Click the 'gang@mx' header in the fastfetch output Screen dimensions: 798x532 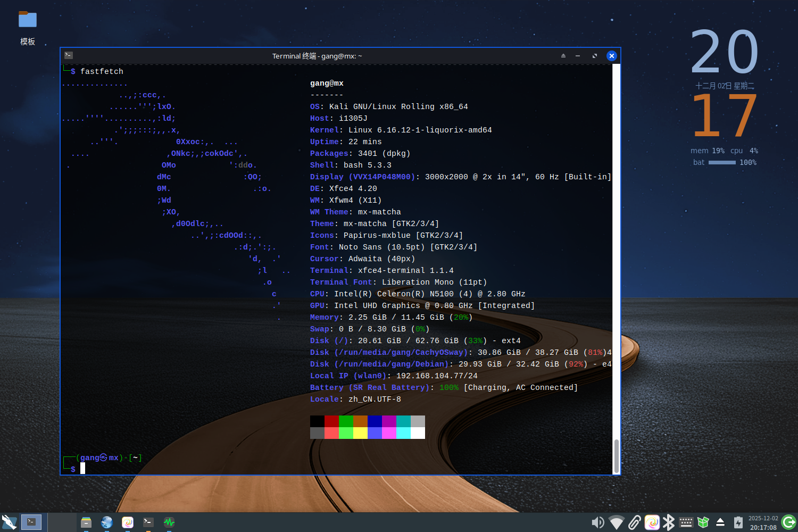point(327,84)
